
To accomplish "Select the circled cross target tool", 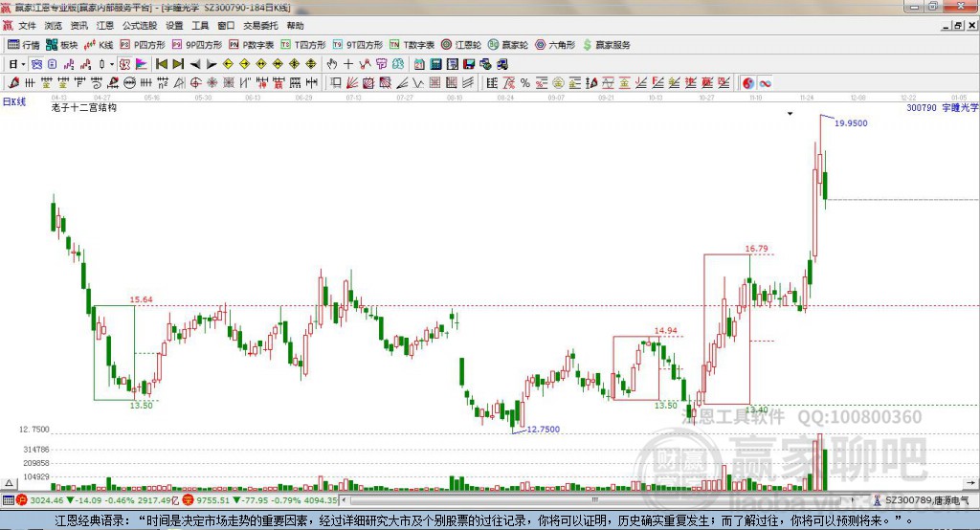I will (195, 82).
